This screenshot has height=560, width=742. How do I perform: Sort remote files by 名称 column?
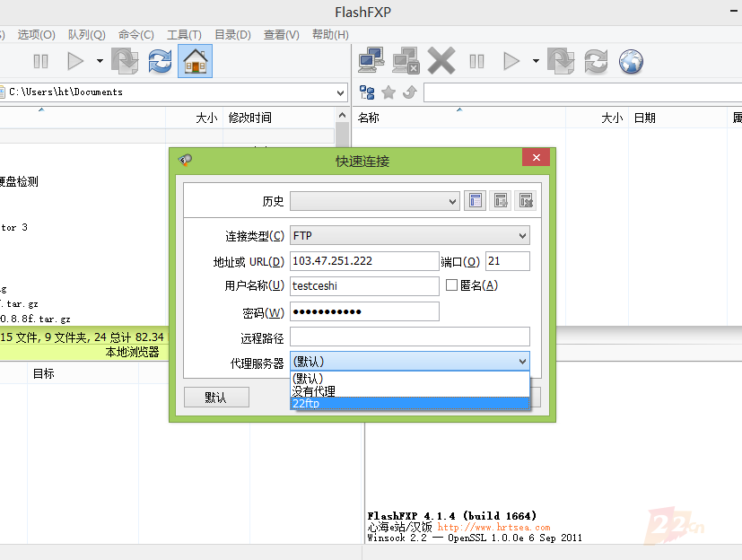(x=459, y=118)
